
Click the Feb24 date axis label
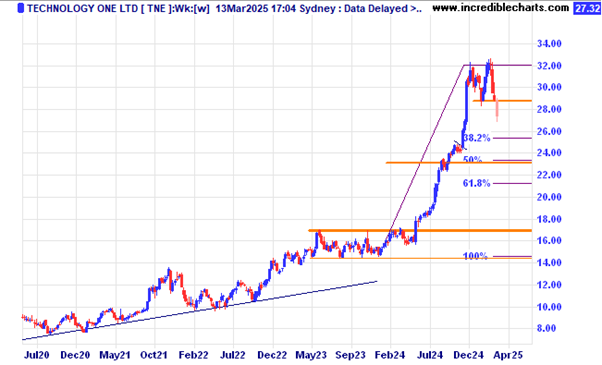(390, 355)
